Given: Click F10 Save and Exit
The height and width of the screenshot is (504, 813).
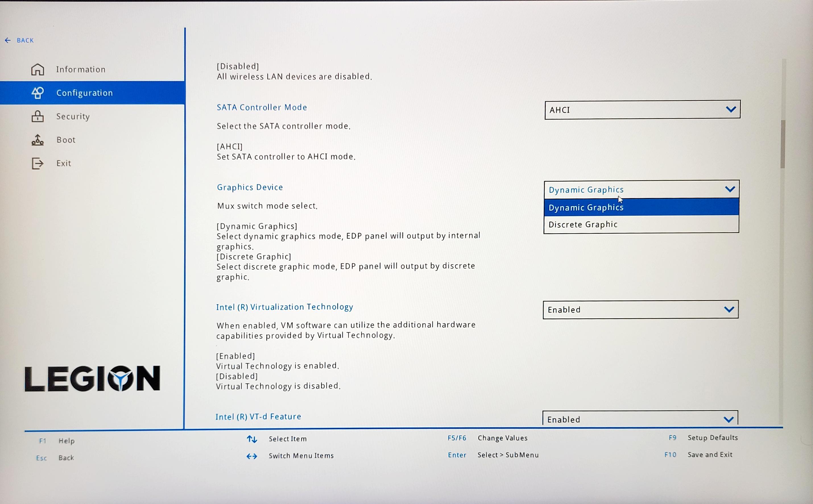Looking at the screenshot, I should [x=698, y=455].
